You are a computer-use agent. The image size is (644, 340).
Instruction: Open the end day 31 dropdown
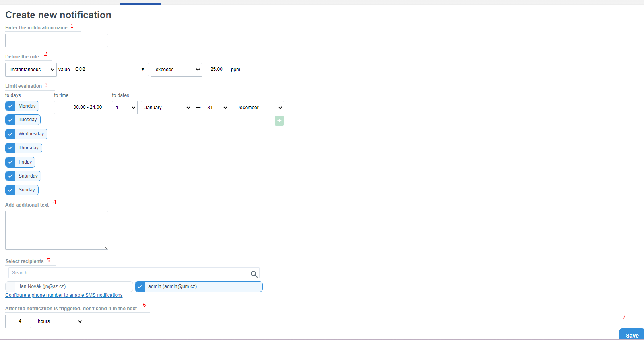pyautogui.click(x=217, y=108)
